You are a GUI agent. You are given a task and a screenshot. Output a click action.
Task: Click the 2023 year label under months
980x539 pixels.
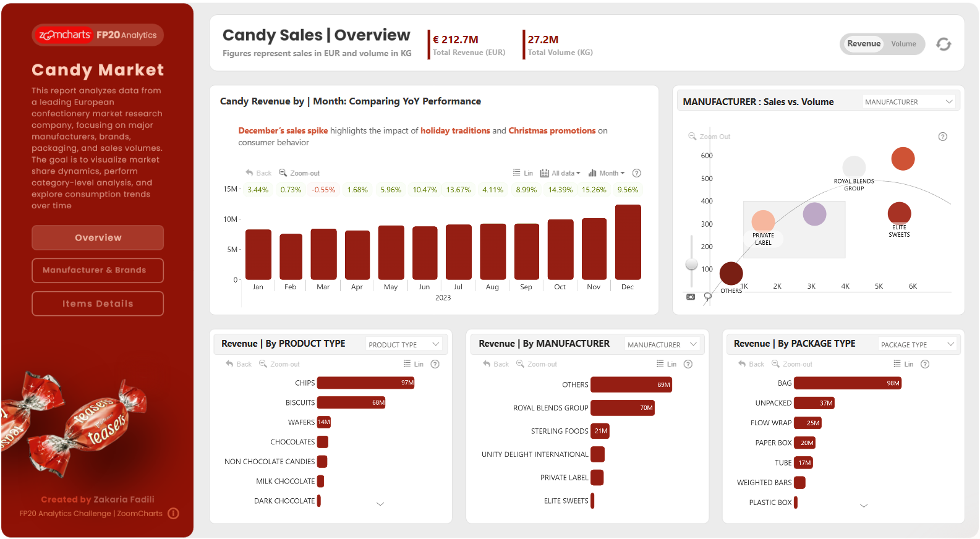point(443,298)
